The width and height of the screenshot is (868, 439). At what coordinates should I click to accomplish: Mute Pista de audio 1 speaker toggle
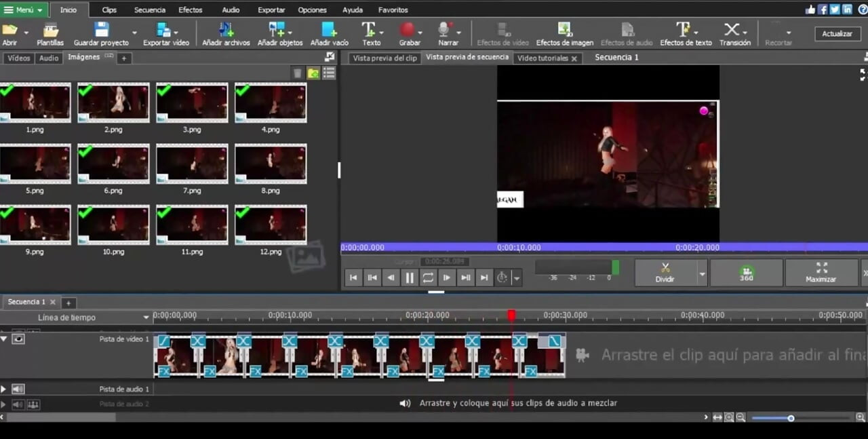click(x=18, y=389)
